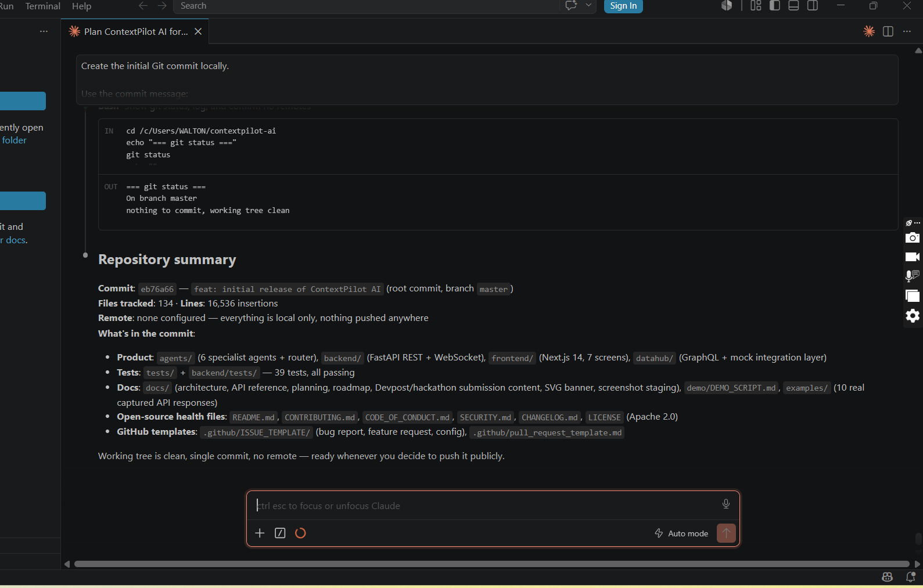Close the Plan ContextPilot AI tab
The width and height of the screenshot is (923, 588).
tap(198, 31)
